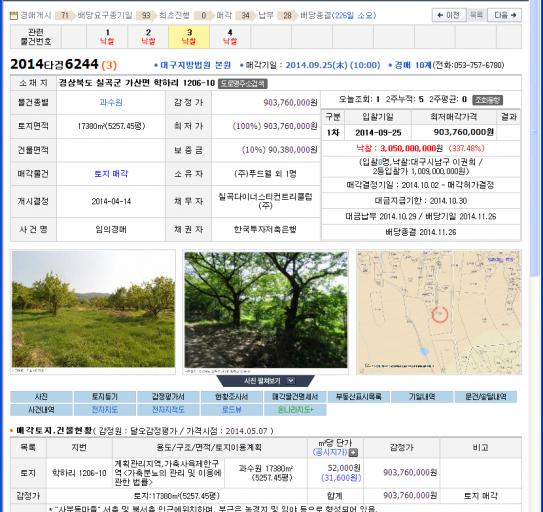Open the 로드뷰 road view link
543x512 pixels.
coord(232,410)
